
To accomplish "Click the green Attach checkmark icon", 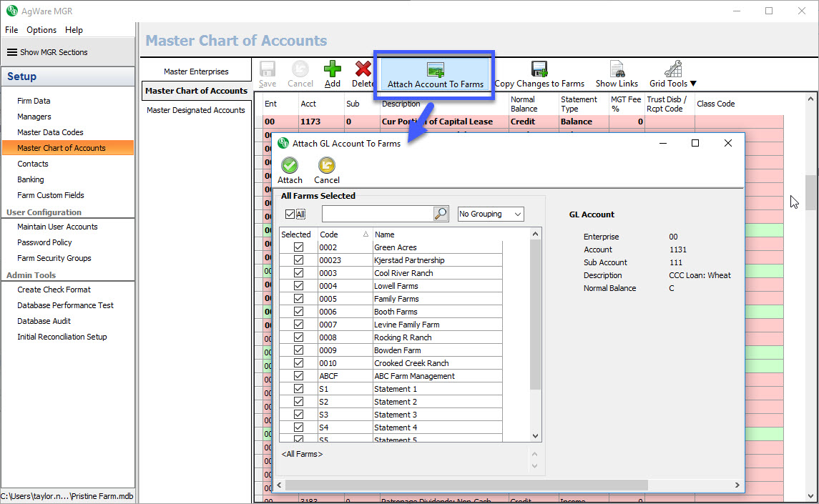I will pos(290,166).
